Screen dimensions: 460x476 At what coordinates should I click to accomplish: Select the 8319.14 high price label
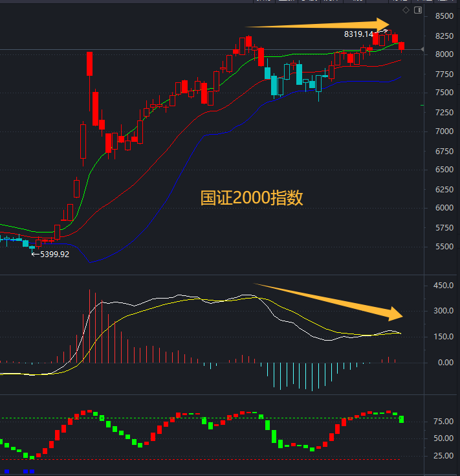coord(359,34)
